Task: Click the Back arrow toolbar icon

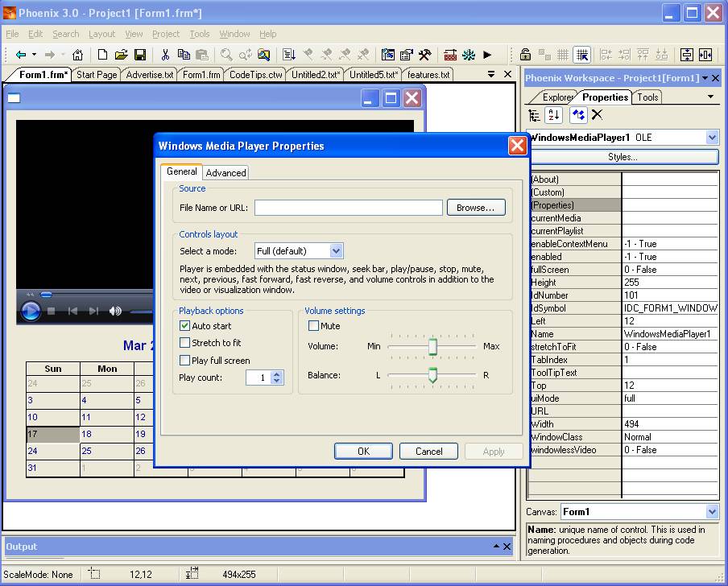Action: click(20, 55)
